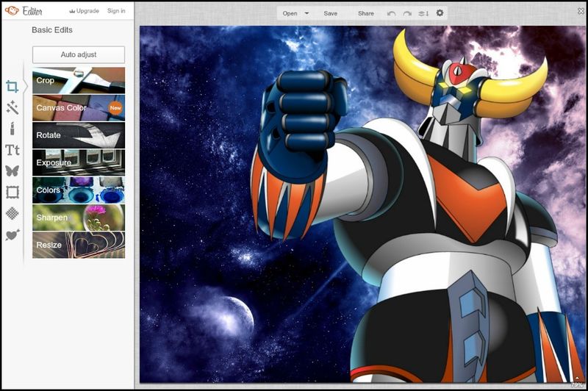This screenshot has width=588, height=391.
Task: Open the Textures crosshatch icon tab
Action: (12, 213)
